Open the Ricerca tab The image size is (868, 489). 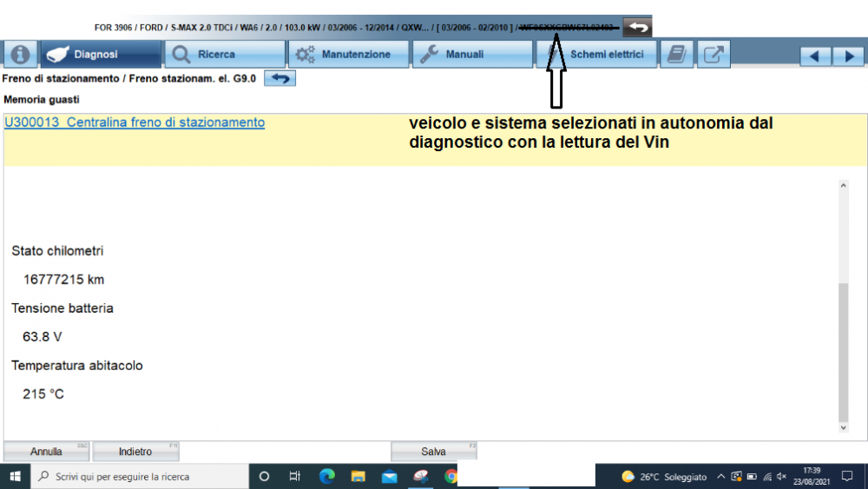click(225, 54)
